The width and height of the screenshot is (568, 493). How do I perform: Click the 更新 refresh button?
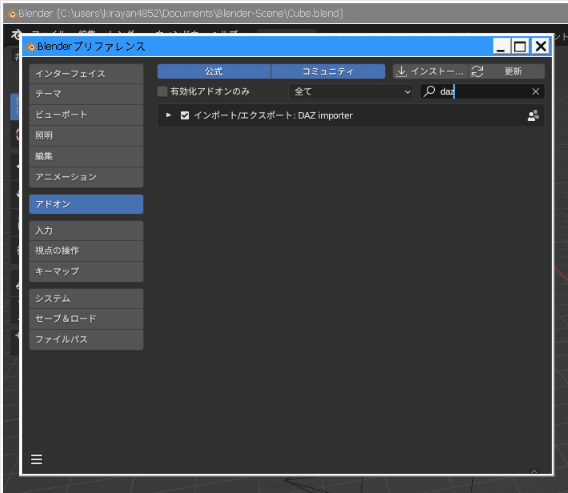coord(507,71)
